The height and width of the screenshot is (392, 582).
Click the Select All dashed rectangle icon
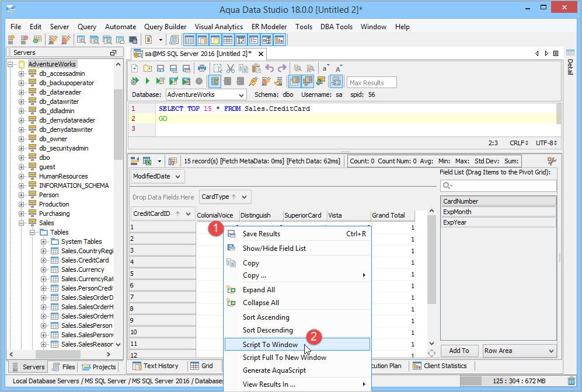tap(218, 69)
